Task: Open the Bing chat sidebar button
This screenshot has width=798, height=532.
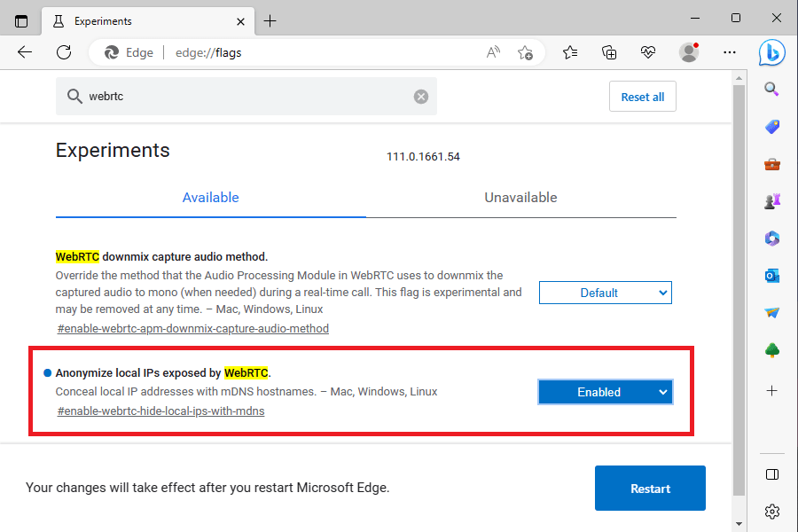Action: (771, 52)
